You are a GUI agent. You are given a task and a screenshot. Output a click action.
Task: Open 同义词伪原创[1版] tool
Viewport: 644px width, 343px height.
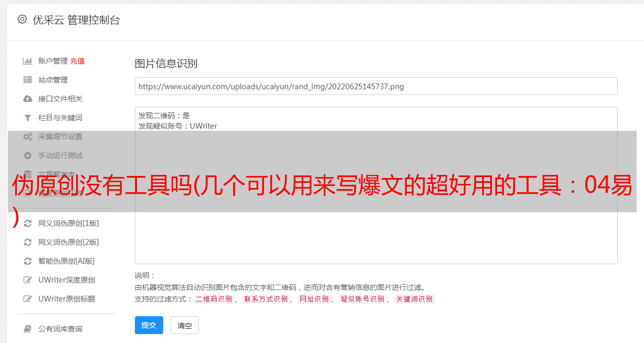pos(68,223)
